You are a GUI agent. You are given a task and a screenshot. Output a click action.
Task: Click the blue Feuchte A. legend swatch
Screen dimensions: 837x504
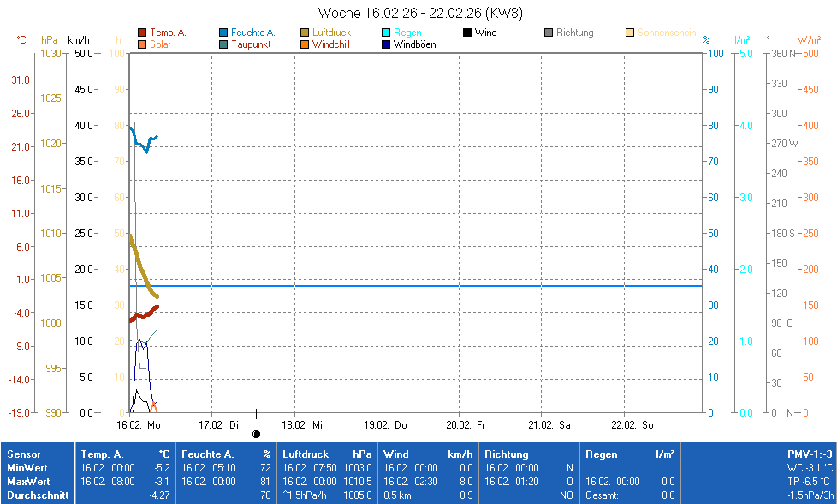point(223,33)
